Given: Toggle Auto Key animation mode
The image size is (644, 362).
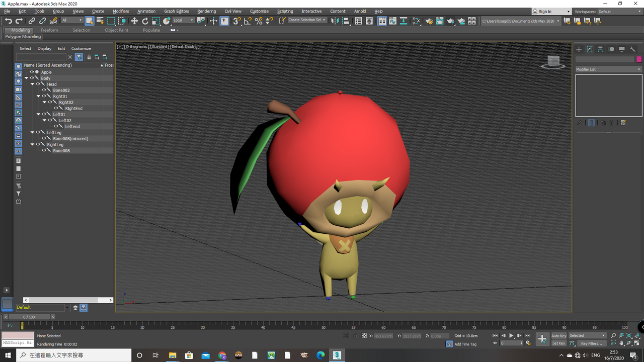Looking at the screenshot, I should point(558,336).
